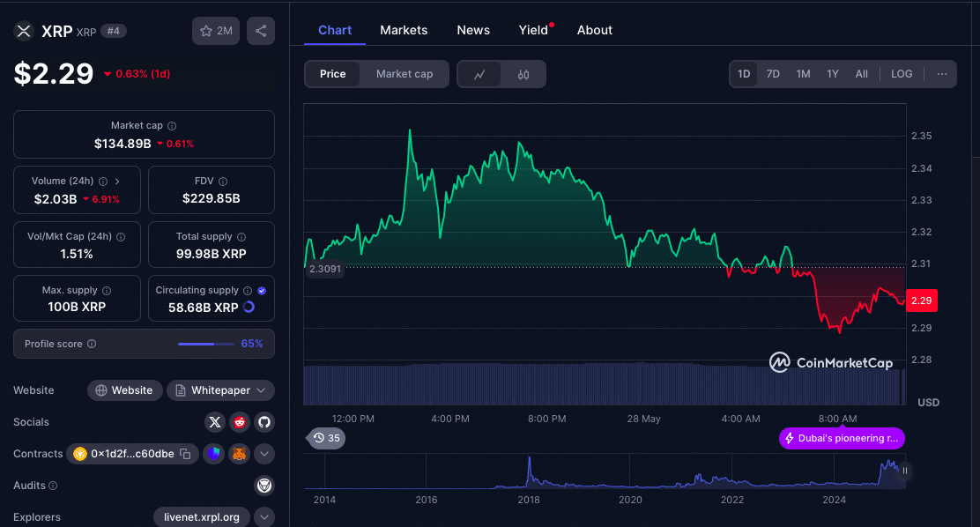Screen dimensions: 980x527
Task: Open the Reddit social icon
Action: pos(240,422)
